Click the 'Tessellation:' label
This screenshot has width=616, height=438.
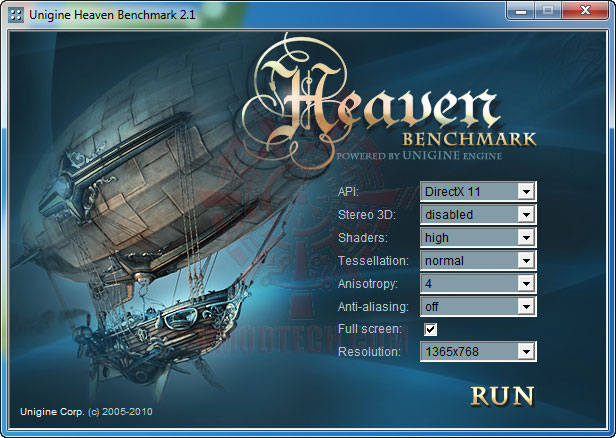click(373, 261)
